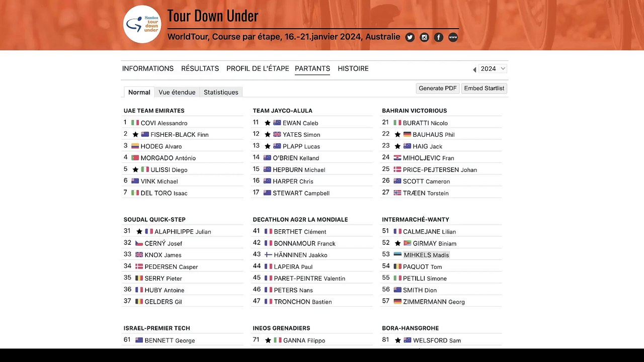Open rider STEWART Campbell
The height and width of the screenshot is (362, 644).
301,193
